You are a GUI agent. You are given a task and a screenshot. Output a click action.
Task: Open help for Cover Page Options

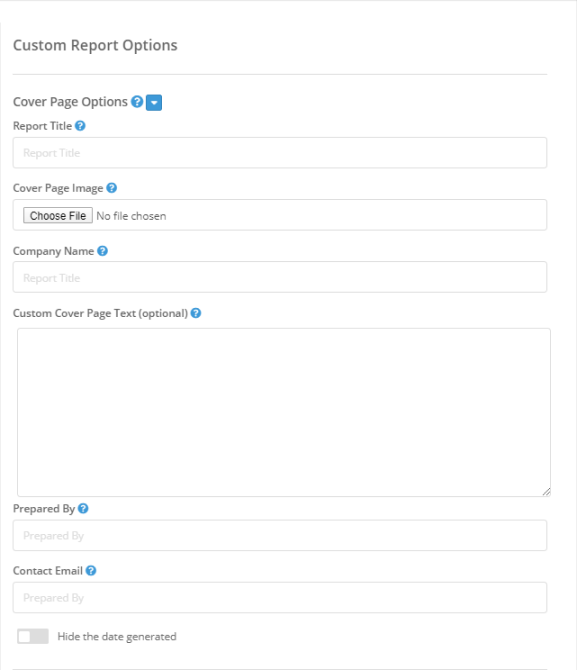(137, 102)
